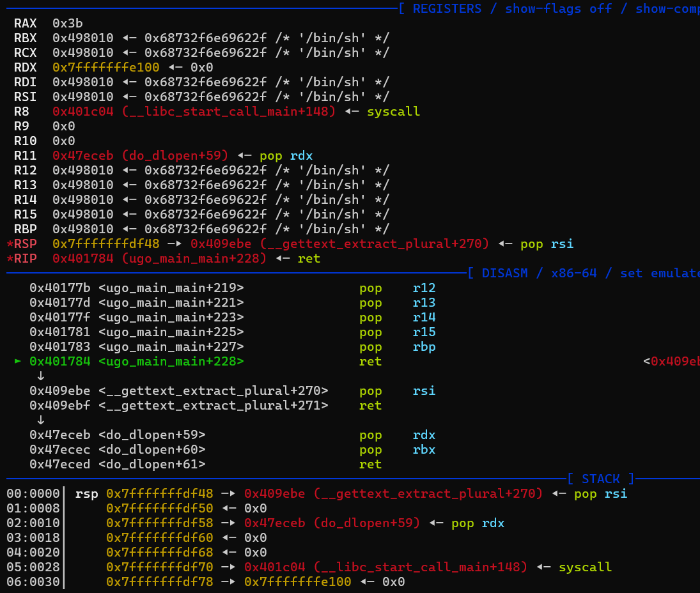Click the pop r12 instruction at 0x40177b

coord(397,288)
